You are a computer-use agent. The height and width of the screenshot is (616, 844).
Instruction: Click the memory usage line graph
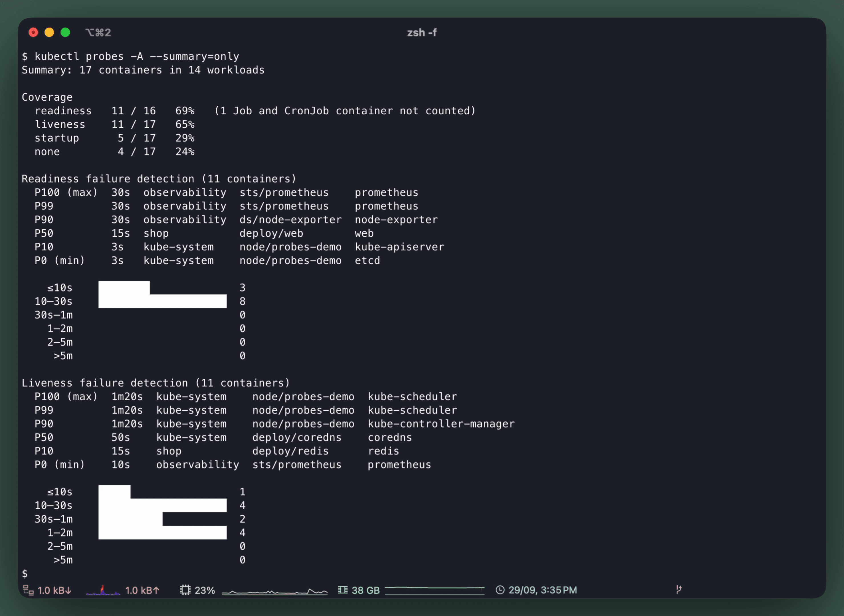[435, 590]
